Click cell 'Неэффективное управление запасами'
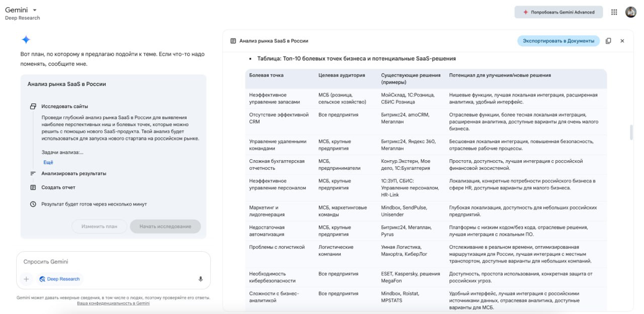The width and height of the screenshot is (644, 314). (274, 99)
